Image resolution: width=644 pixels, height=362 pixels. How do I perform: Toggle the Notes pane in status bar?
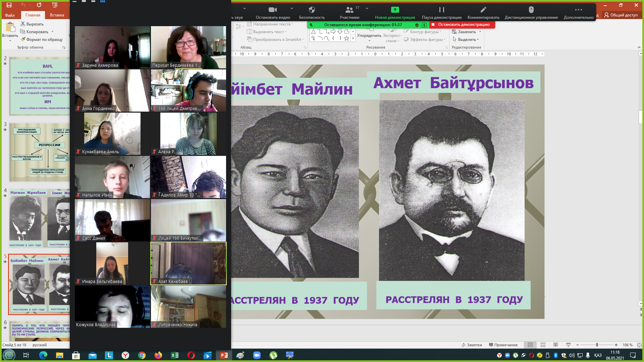(x=472, y=345)
